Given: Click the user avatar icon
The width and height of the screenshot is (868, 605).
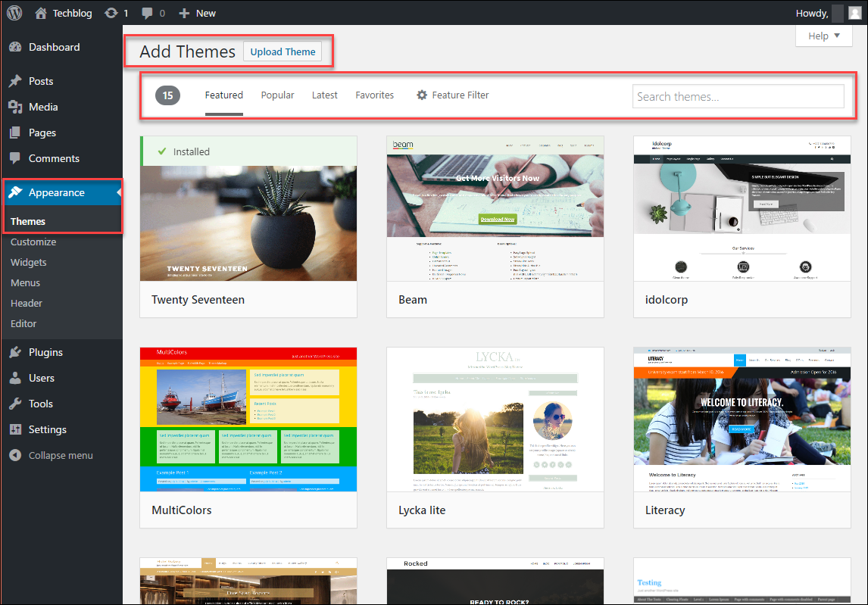Looking at the screenshot, I should (855, 14).
